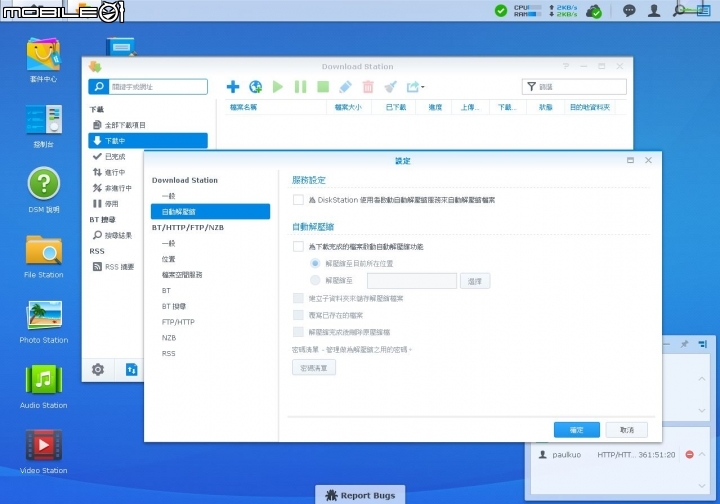Click the globe add URL icon
This screenshot has width=720, height=504.
(255, 86)
